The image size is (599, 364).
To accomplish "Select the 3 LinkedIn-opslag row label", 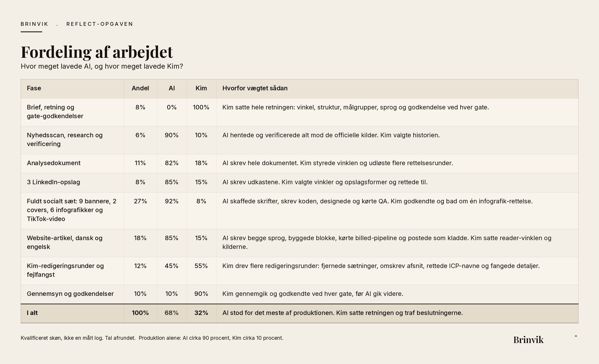I will 53,182.
